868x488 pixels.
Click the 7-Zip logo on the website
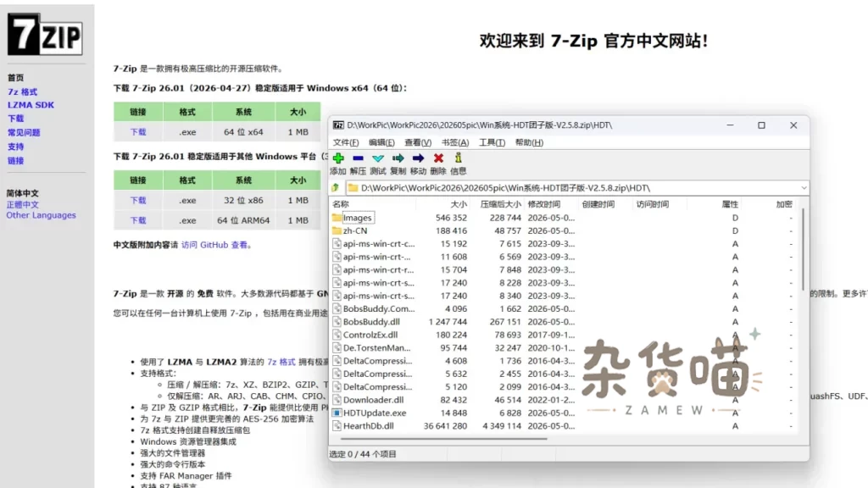tap(45, 34)
